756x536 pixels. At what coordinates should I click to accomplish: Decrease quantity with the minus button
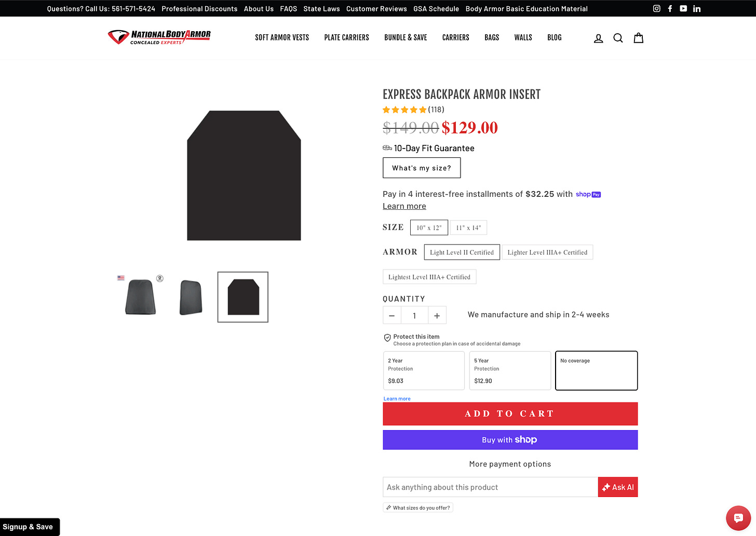click(x=392, y=315)
